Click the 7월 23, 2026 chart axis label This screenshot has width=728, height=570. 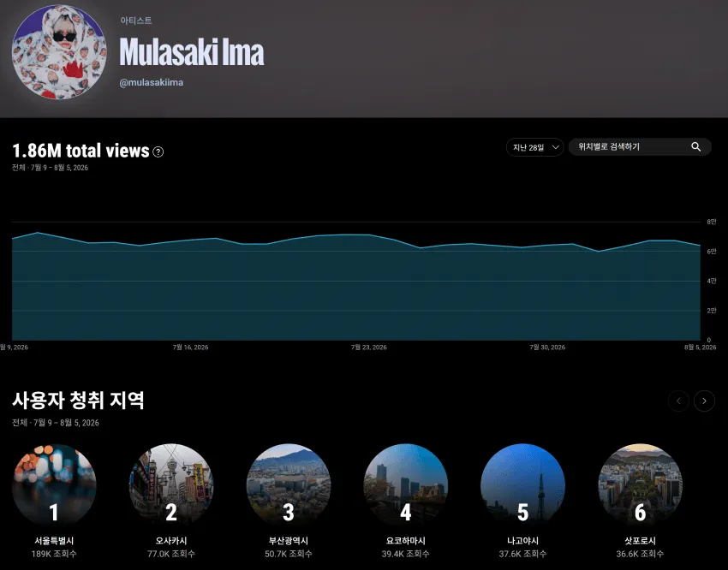coord(368,347)
